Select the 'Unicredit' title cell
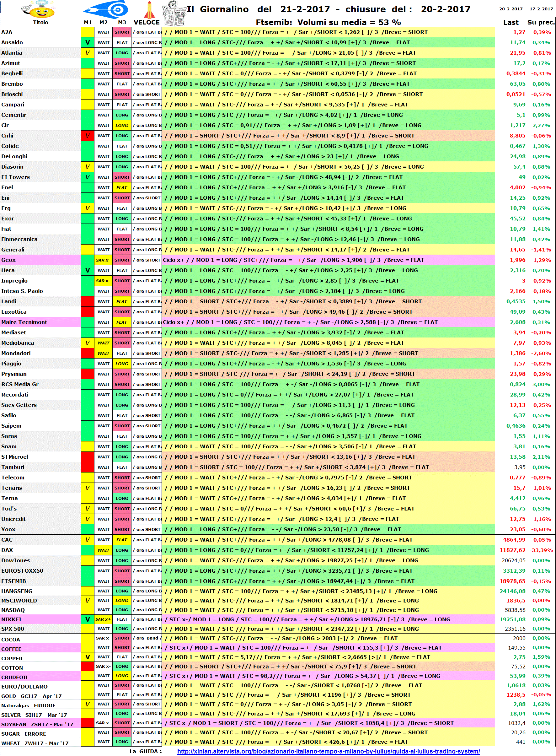 pos(40,519)
